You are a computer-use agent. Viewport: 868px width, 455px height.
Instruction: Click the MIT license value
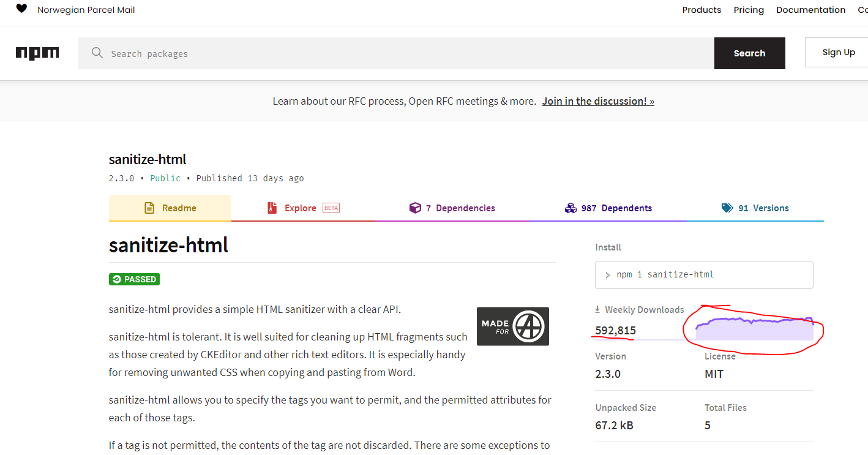714,374
